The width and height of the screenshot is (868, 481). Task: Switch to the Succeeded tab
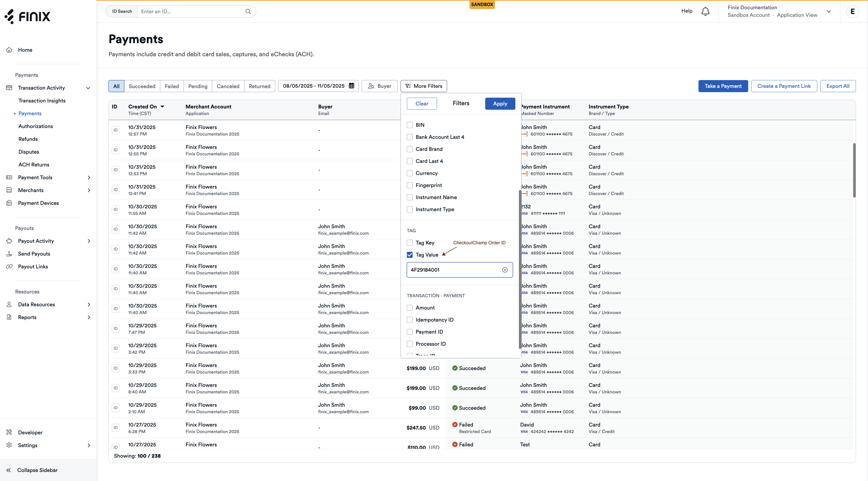(142, 86)
